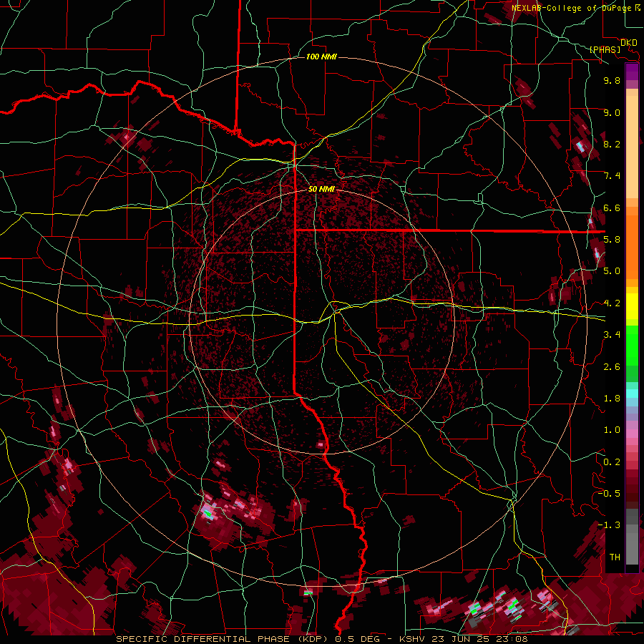Click the -0.5 legend value
The width and height of the screenshot is (644, 644).
(x=609, y=494)
